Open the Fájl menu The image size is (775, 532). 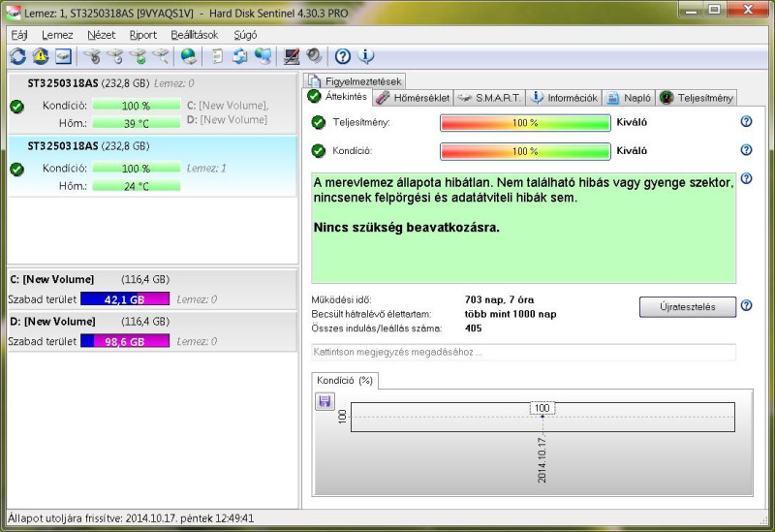tap(19, 35)
